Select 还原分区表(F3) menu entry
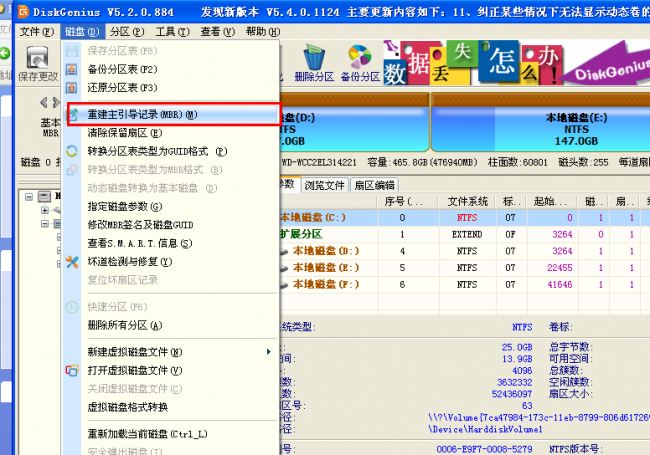 pos(171,87)
